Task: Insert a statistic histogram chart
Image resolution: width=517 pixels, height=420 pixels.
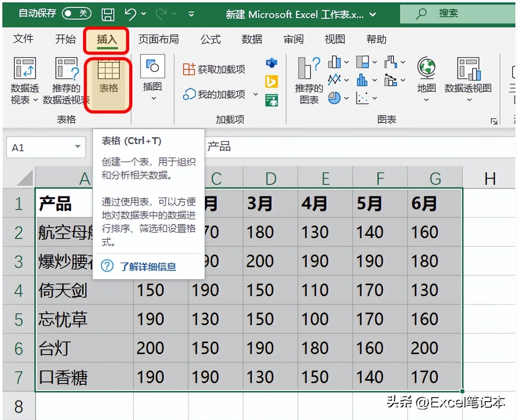Action: [x=362, y=80]
